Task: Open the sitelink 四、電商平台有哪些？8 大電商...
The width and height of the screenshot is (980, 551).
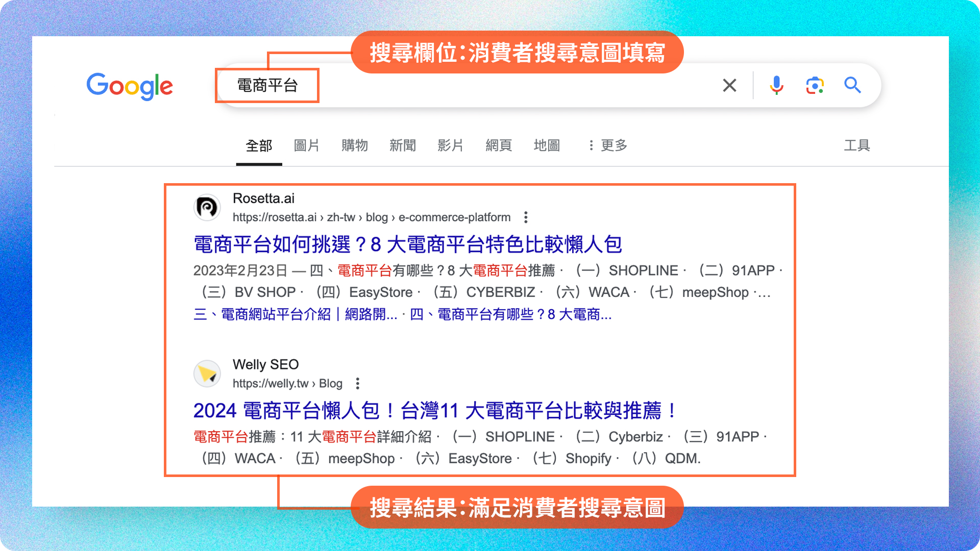Action: [510, 314]
